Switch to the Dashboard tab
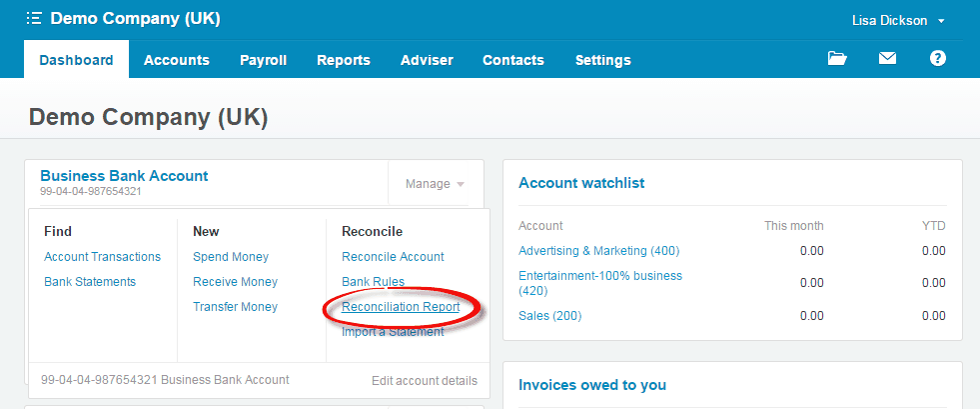Image resolution: width=980 pixels, height=409 pixels. coord(76,60)
